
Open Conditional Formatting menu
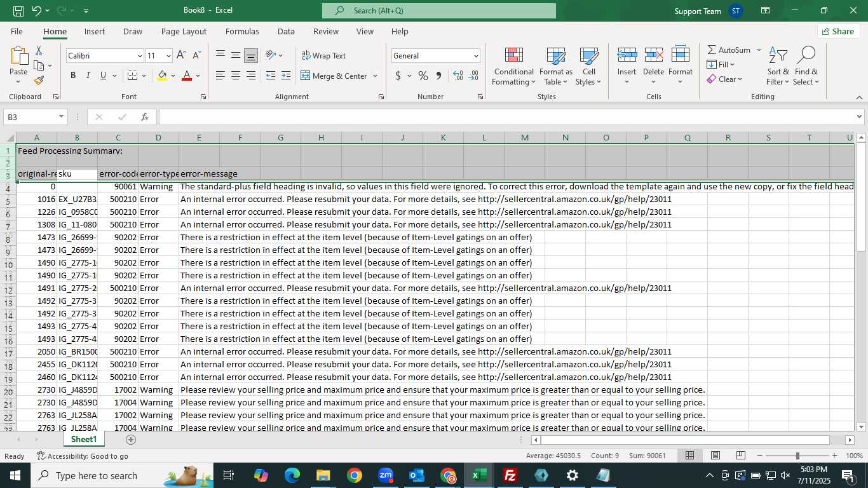tap(513, 66)
